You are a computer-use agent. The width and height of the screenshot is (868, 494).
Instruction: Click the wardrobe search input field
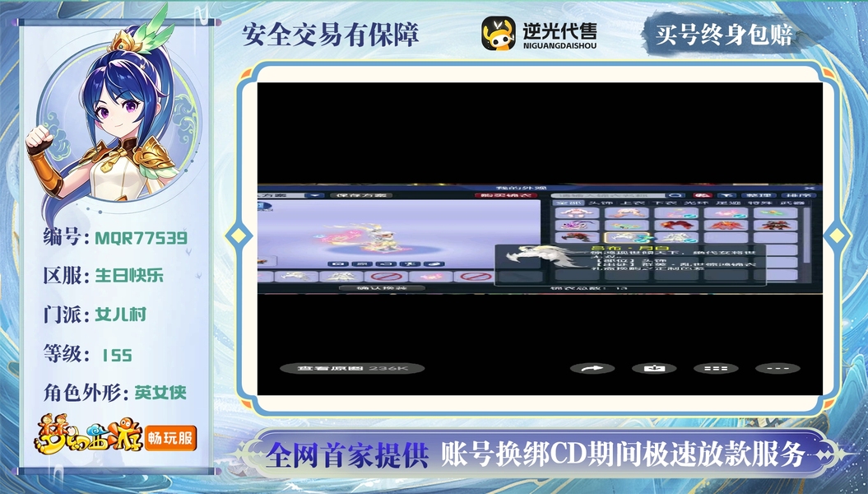(x=608, y=195)
